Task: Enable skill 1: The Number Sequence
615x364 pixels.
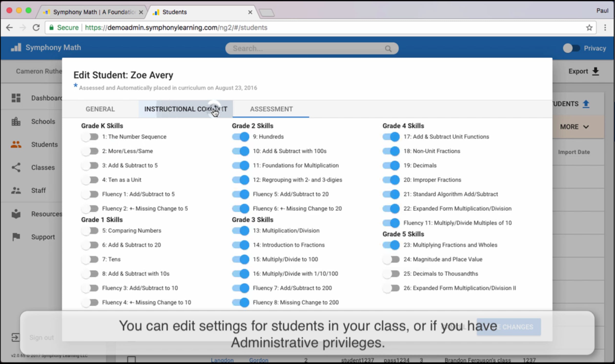Action: pyautogui.click(x=90, y=137)
